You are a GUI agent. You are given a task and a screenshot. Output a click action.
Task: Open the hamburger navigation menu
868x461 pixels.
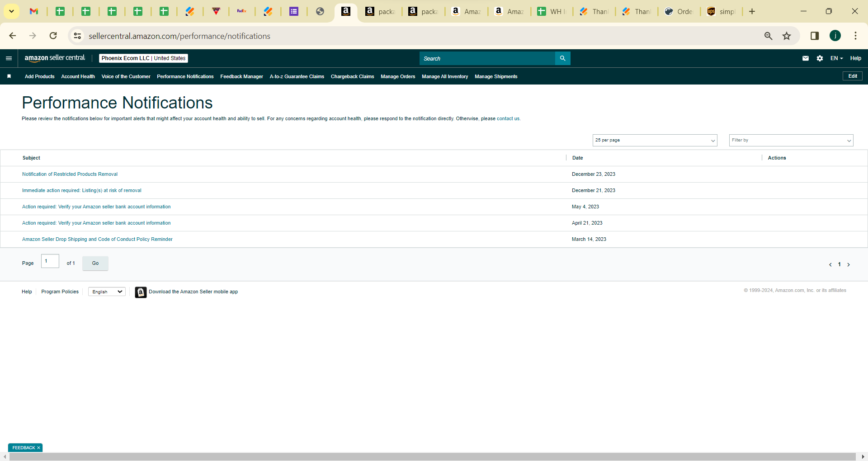coord(9,58)
